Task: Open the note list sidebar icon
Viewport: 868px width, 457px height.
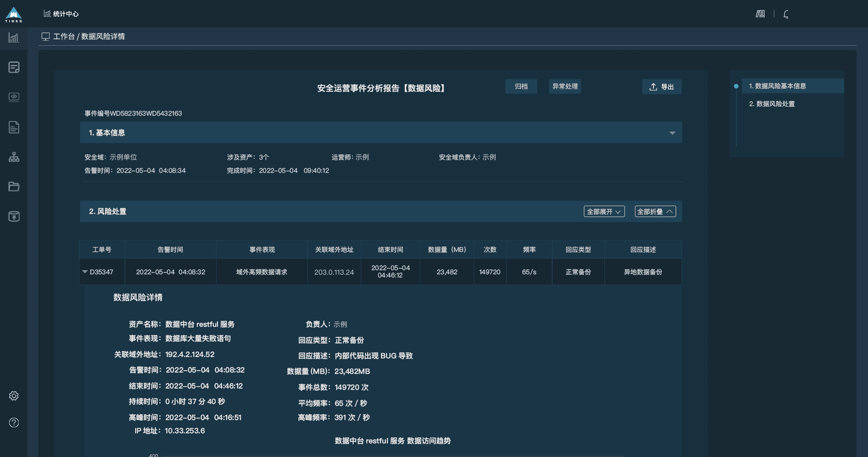Action: click(14, 67)
